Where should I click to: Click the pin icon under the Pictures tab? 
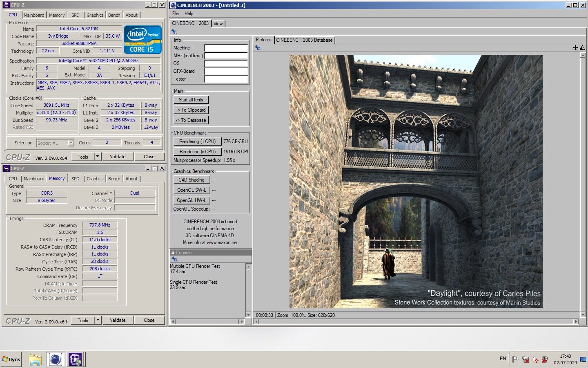coord(258,48)
